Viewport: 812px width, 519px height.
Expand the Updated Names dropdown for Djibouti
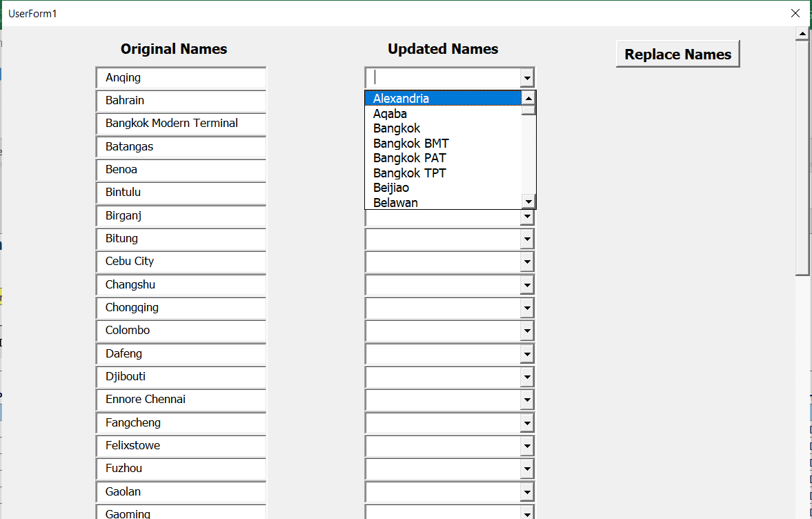pyautogui.click(x=526, y=377)
